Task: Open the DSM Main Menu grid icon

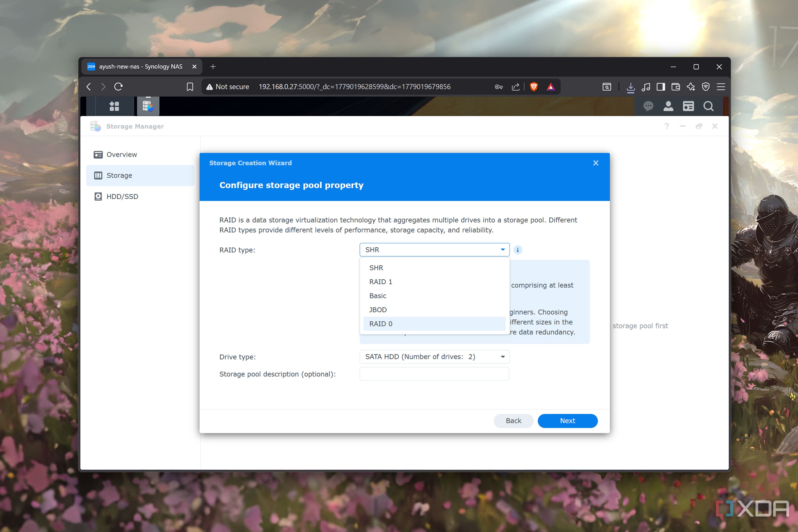Action: point(114,106)
